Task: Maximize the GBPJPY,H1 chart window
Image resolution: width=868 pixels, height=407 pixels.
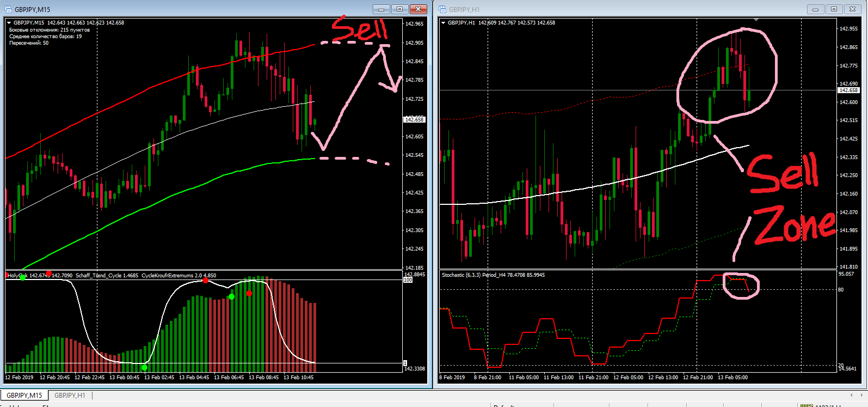Action: pos(834,9)
